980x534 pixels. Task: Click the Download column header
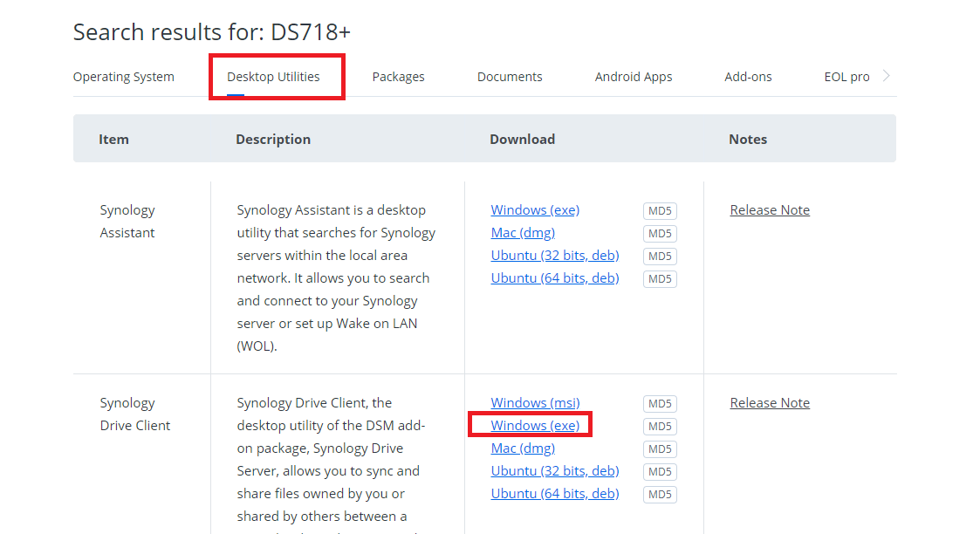tap(523, 140)
